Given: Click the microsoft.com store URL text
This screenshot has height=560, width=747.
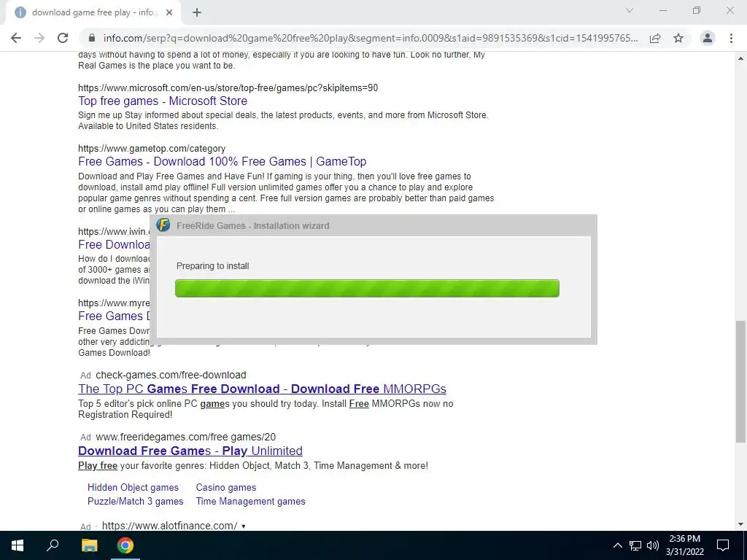Looking at the screenshot, I should 228,88.
